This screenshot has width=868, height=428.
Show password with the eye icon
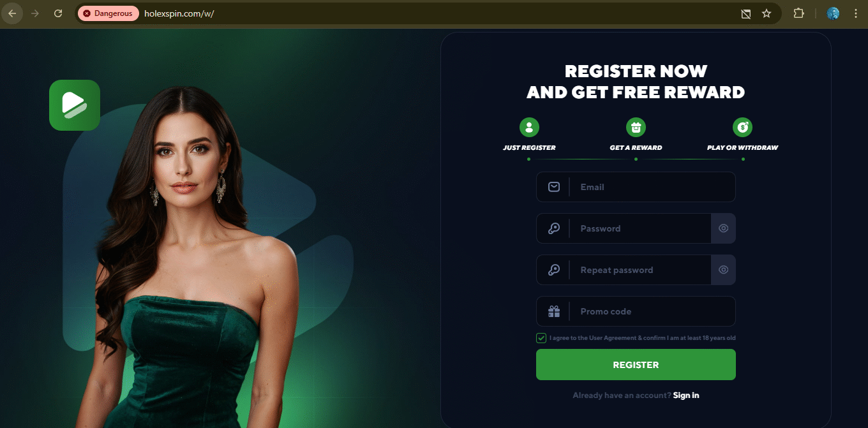(x=723, y=228)
